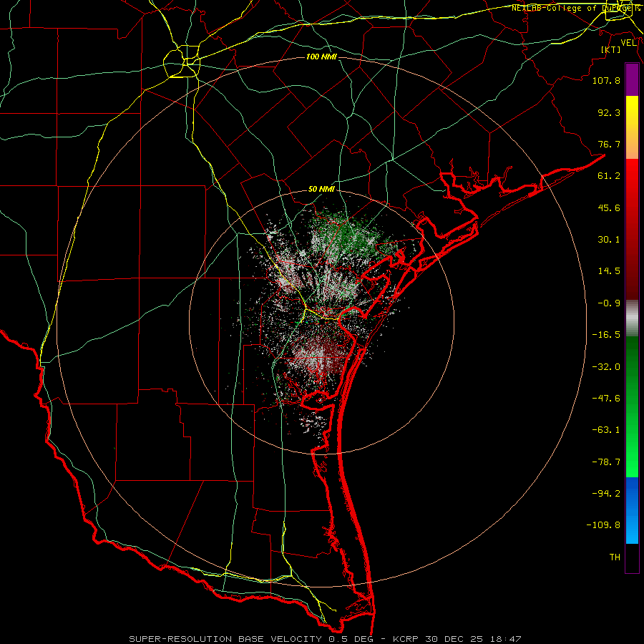Click the -63.1 legend value
This screenshot has height=644, width=644.
(x=606, y=430)
